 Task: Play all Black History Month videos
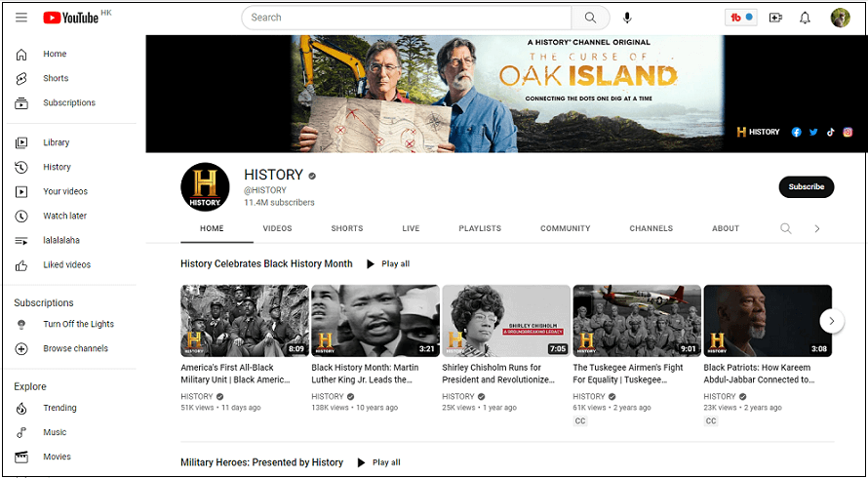pos(388,263)
